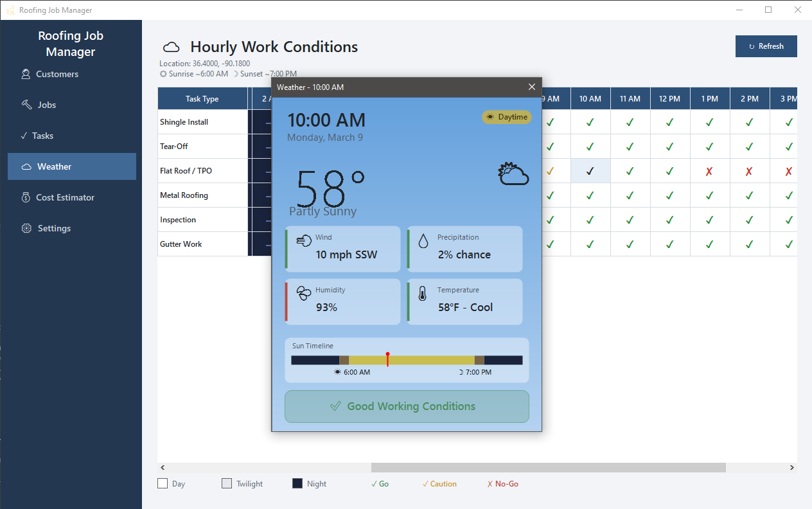Click the Flat Roof / TPO 2 PM no-go X
Screen dimensions: 812x509
click(750, 172)
